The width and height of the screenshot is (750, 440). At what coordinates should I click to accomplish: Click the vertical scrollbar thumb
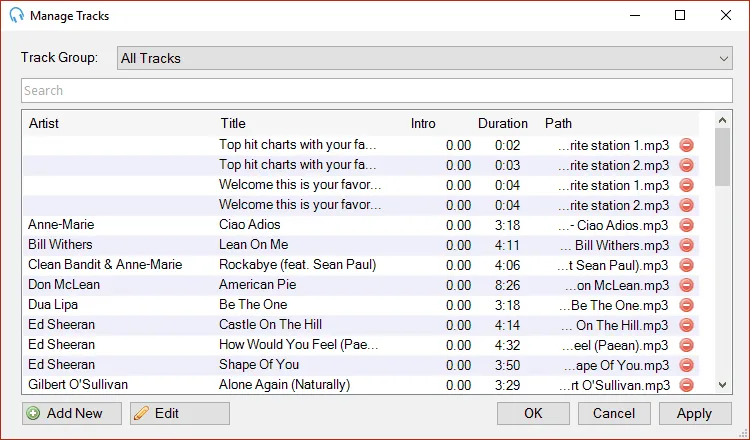723,157
